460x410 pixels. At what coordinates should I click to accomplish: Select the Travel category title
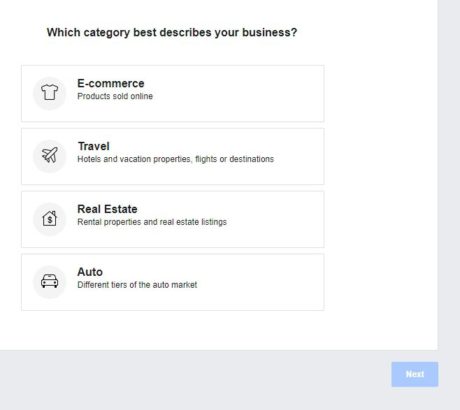click(x=94, y=146)
